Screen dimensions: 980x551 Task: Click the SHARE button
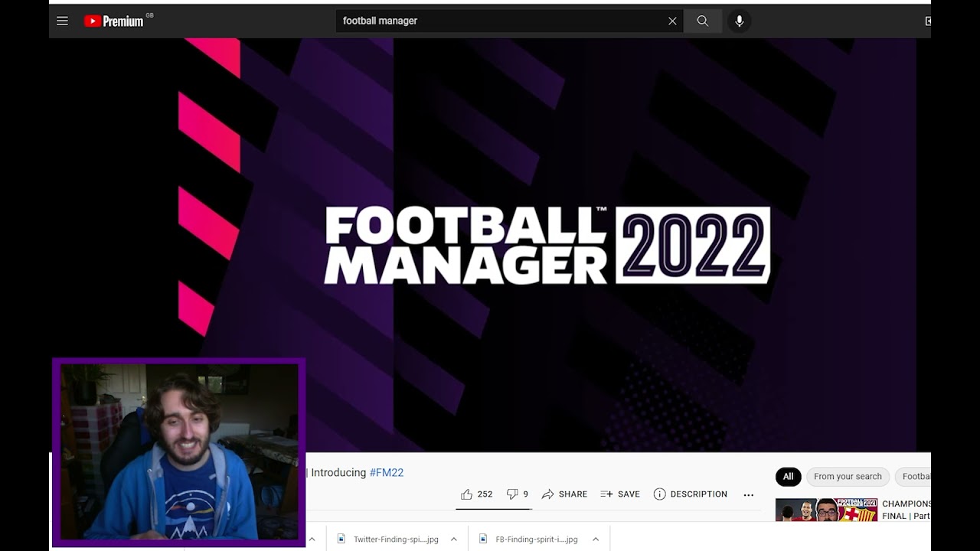click(x=564, y=494)
